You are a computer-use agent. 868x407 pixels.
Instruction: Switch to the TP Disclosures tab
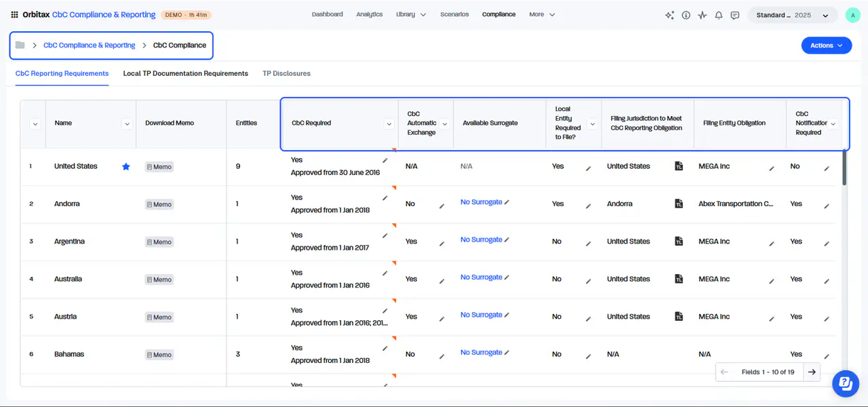286,73
